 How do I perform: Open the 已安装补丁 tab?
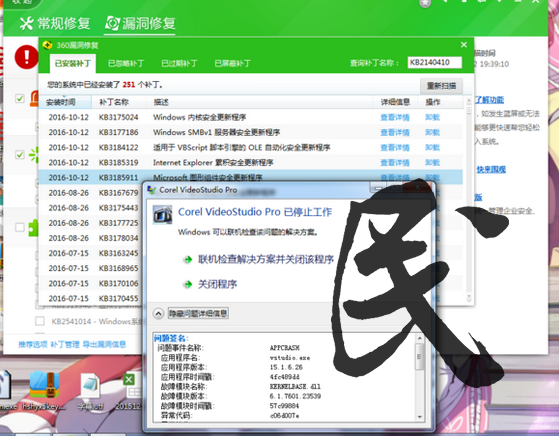[x=73, y=63]
